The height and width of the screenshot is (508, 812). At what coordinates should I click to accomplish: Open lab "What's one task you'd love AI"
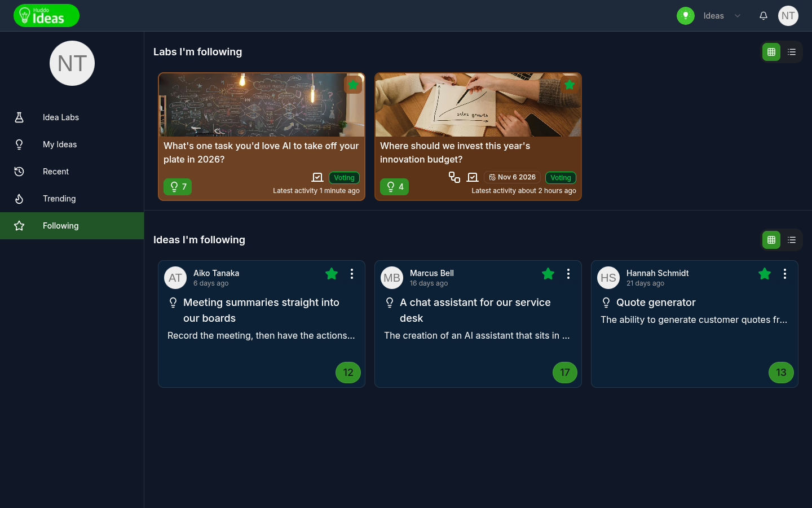(x=261, y=152)
